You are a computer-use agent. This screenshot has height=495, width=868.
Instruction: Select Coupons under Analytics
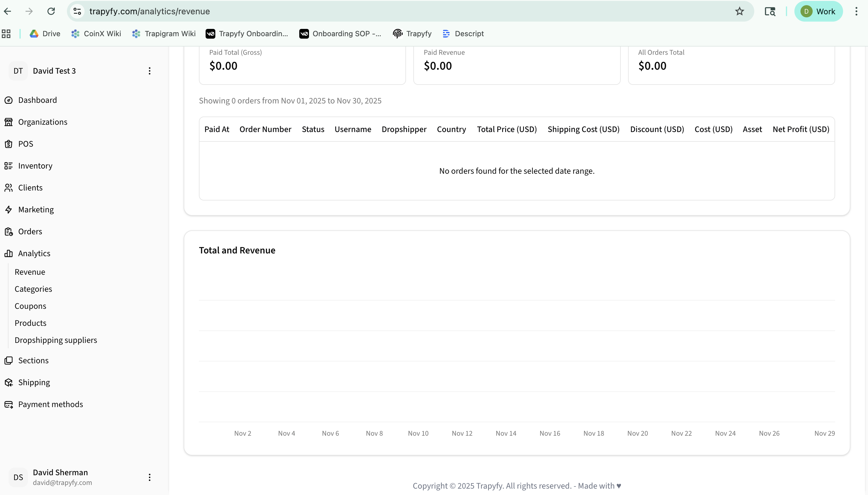[x=30, y=306]
